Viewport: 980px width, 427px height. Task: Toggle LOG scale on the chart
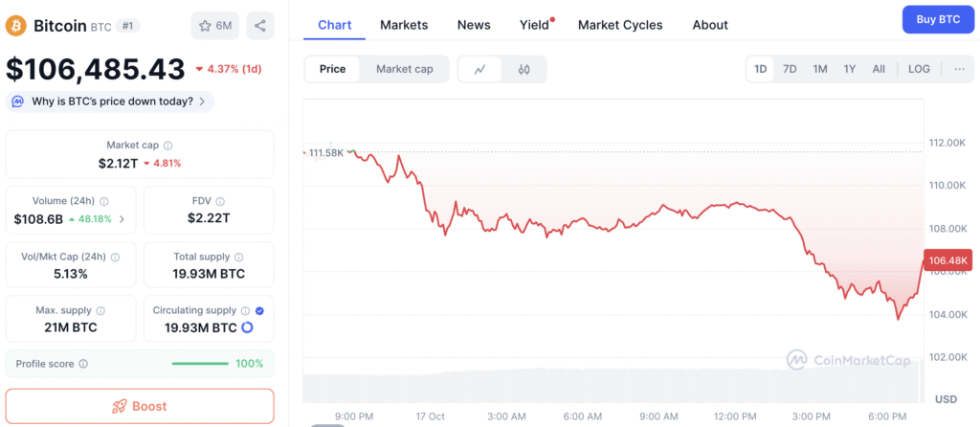pos(919,69)
